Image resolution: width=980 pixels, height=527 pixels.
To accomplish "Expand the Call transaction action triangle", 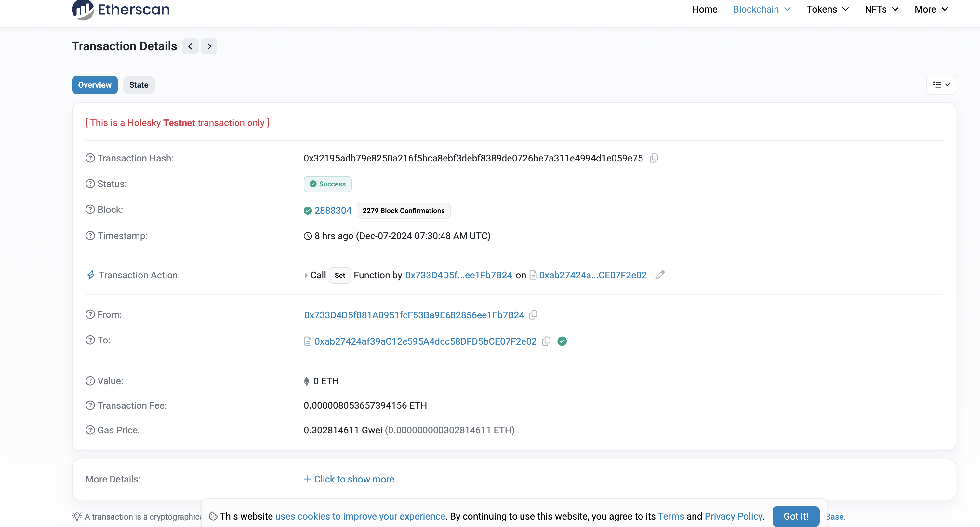I will tap(306, 275).
